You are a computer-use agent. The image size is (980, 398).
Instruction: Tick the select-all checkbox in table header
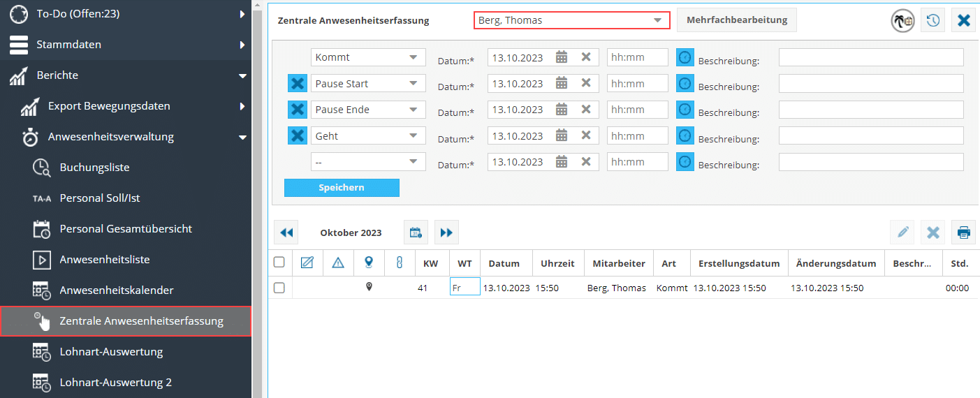279,263
